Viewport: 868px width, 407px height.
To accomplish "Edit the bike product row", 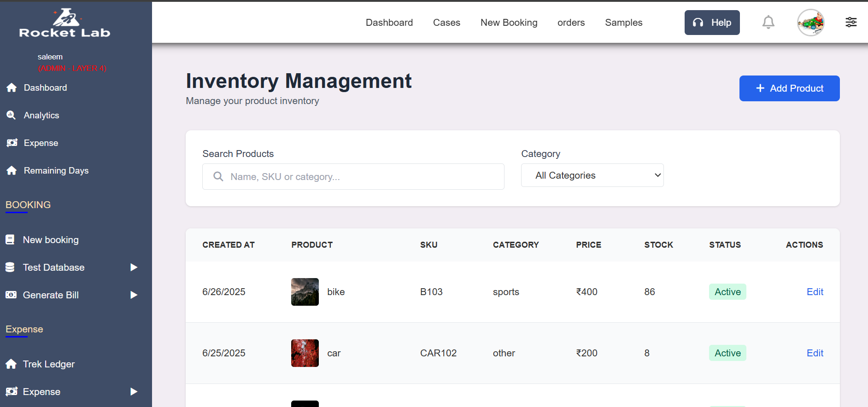I will tap(815, 292).
